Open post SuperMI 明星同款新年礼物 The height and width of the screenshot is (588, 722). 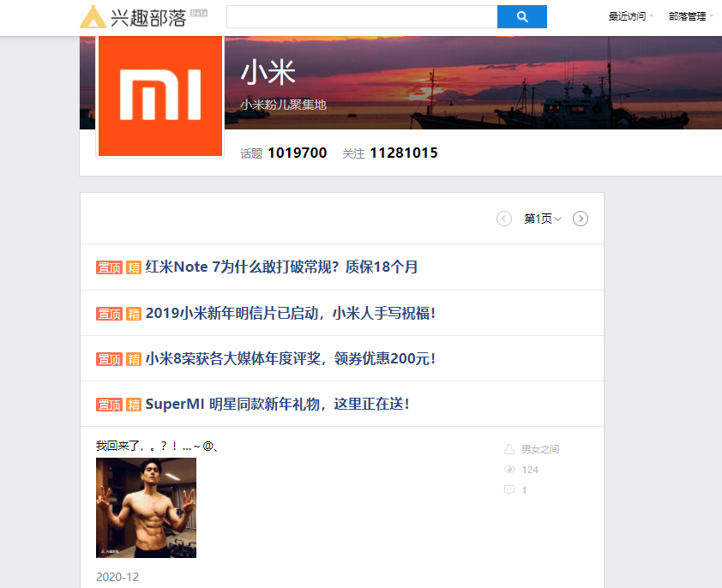[x=277, y=404]
